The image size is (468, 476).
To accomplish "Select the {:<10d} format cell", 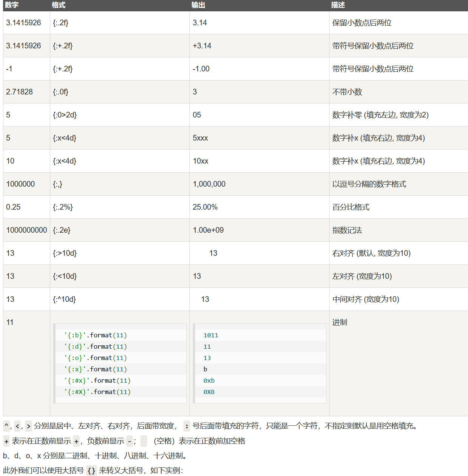I will (120, 276).
